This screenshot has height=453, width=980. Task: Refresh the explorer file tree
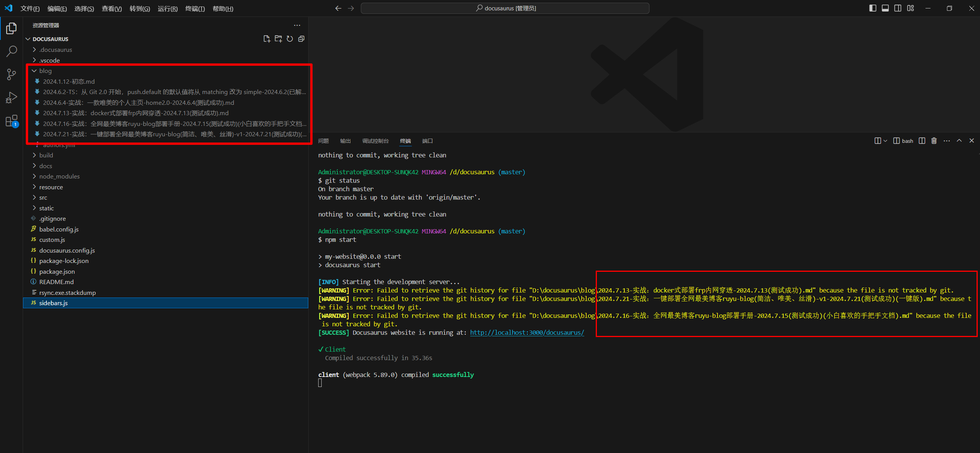[x=290, y=39]
